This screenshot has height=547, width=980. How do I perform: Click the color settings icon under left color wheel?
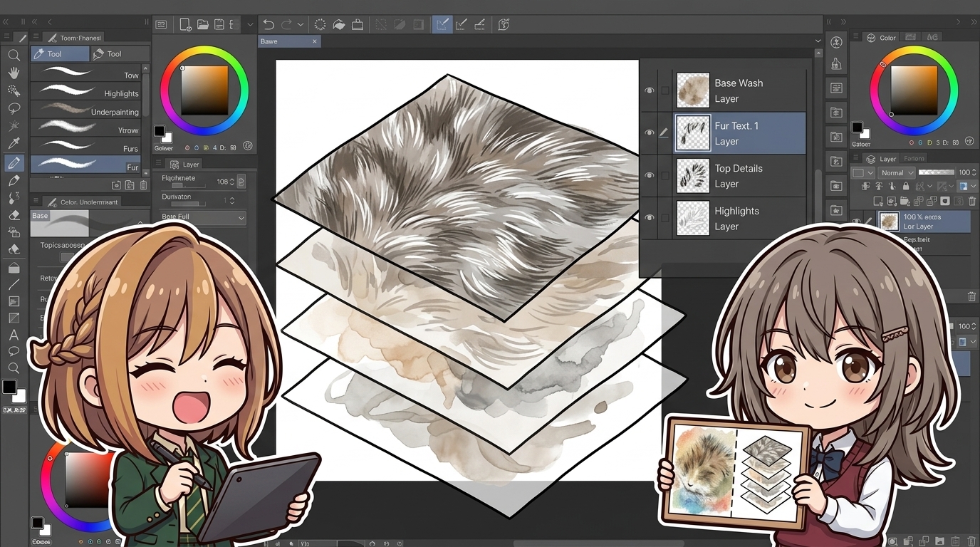click(248, 145)
